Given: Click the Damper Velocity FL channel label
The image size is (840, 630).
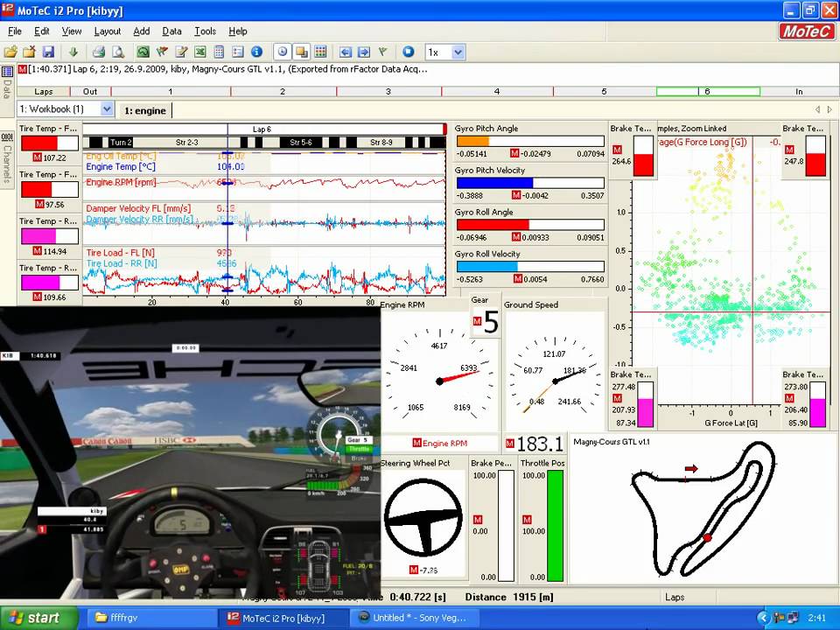Looking at the screenshot, I should 138,208.
